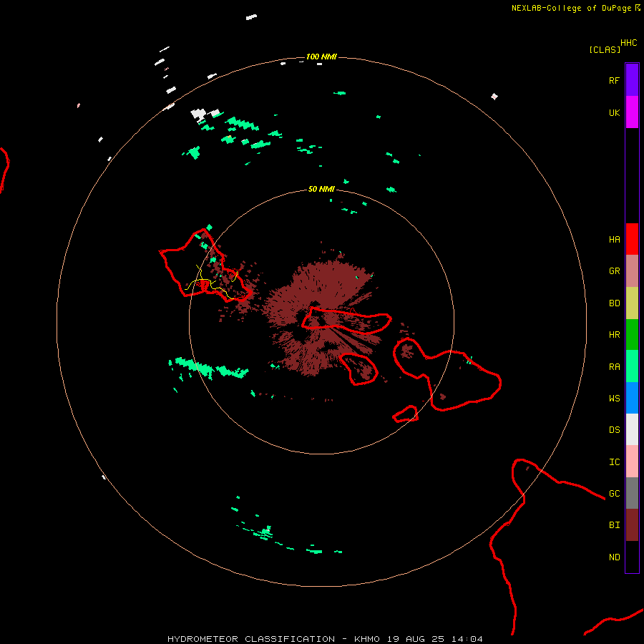Viewport: 644px width, 644px height.
Task: Click the ND black legend swatch
Action: (632, 557)
